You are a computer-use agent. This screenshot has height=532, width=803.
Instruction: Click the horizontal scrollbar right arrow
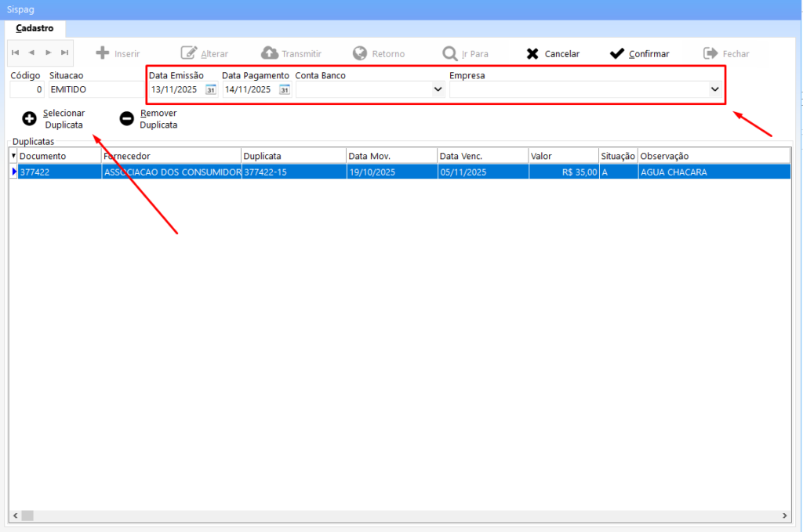coord(785,516)
